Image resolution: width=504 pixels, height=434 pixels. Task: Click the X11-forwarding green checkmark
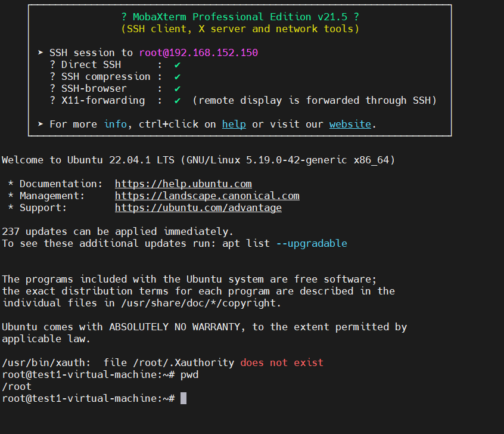178,101
